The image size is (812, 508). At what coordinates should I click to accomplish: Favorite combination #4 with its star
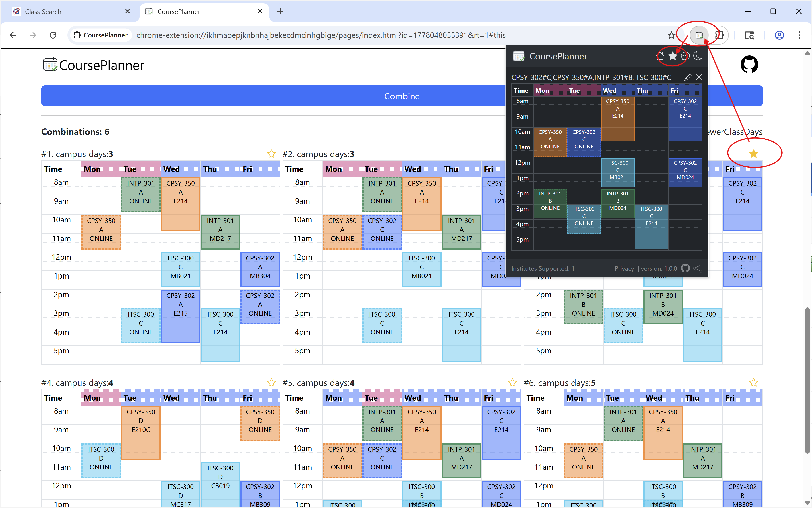271,382
